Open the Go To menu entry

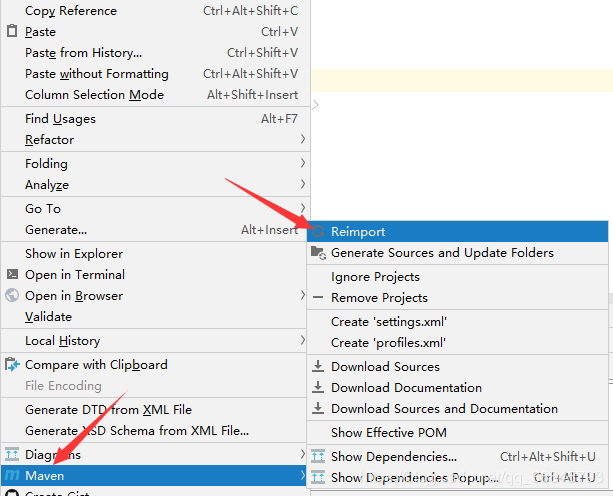(x=155, y=209)
